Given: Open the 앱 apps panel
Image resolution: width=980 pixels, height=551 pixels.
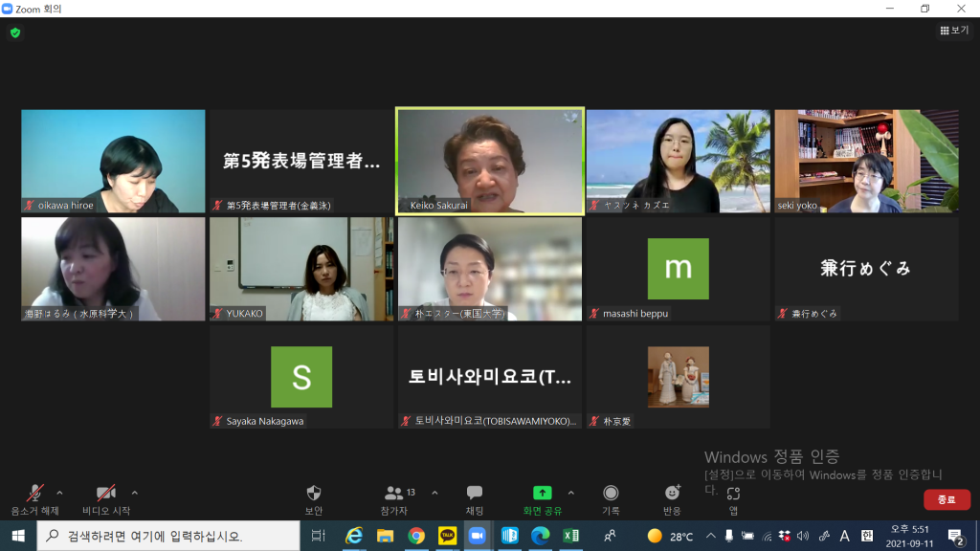Looking at the screenshot, I should [733, 499].
